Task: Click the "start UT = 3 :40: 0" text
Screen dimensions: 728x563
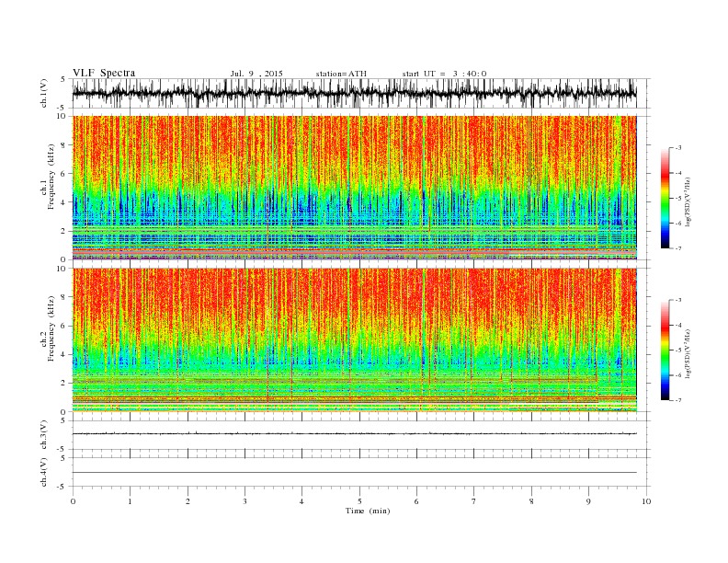Action: coord(444,74)
